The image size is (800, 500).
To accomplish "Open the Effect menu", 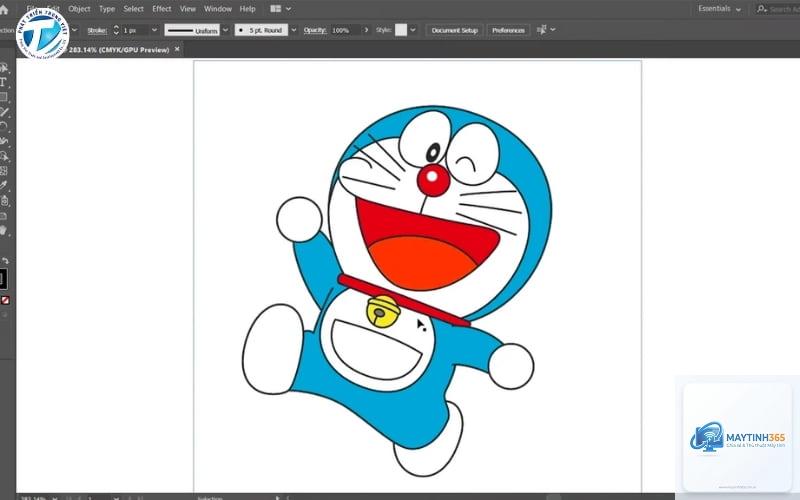I will pos(162,9).
